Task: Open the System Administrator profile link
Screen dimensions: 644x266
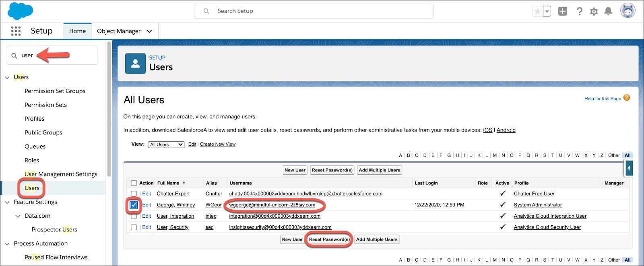Action: pos(538,205)
